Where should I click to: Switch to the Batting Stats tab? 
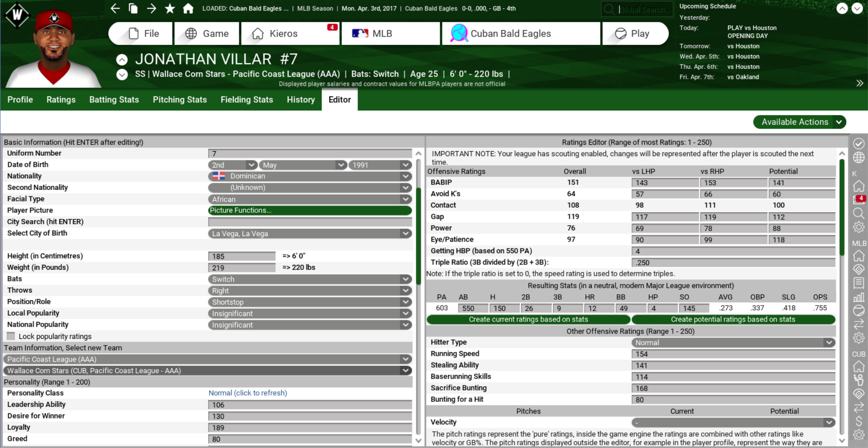(x=114, y=100)
